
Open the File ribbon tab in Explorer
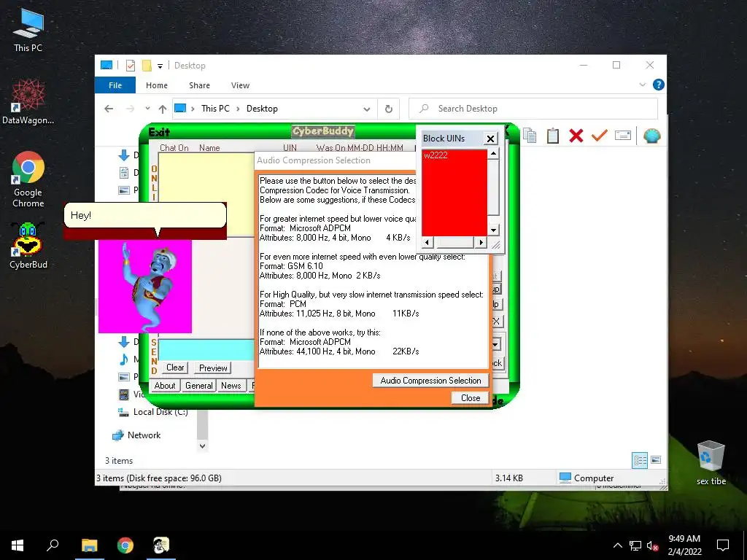(x=115, y=85)
